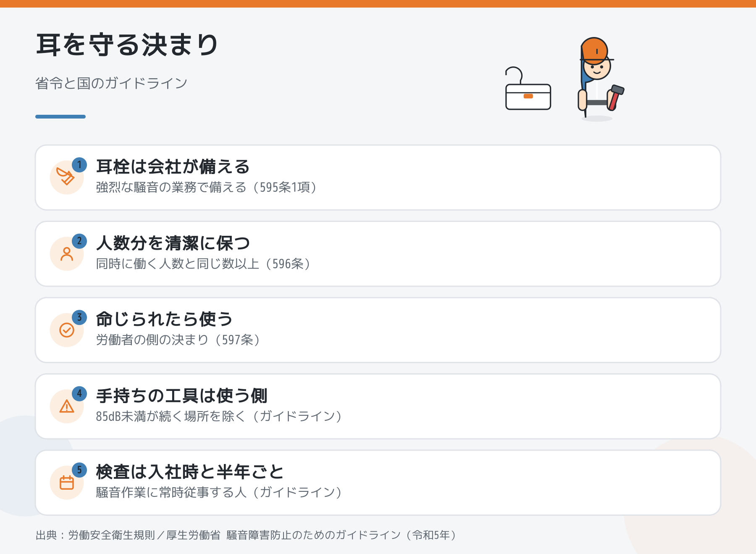This screenshot has width=756, height=554.
Task: Click the text 強烈な騒音の業務で備える（595条1項）
Action: [x=206, y=187]
